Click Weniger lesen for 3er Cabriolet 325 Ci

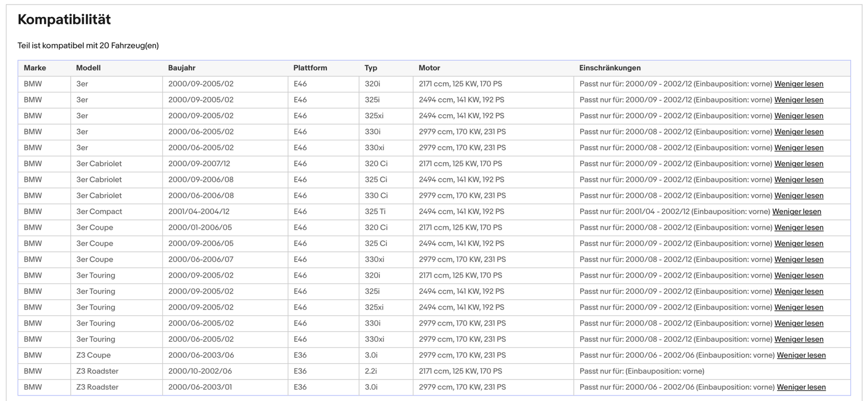pyautogui.click(x=798, y=180)
